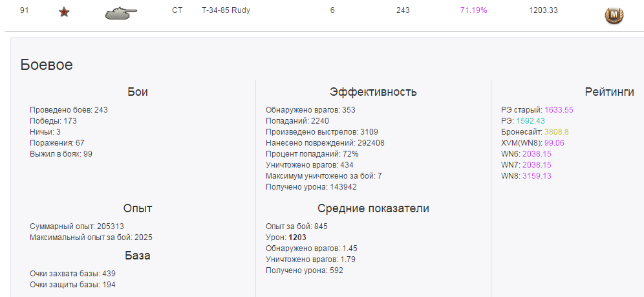Click Получено урона: 592 average line
The width and height of the screenshot is (644, 297).
[x=305, y=270]
